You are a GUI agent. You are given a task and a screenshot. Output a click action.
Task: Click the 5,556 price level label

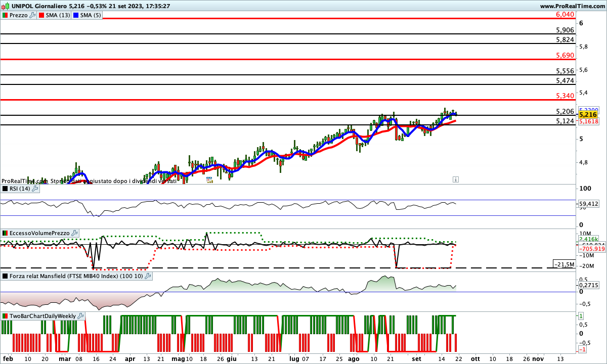coord(565,71)
